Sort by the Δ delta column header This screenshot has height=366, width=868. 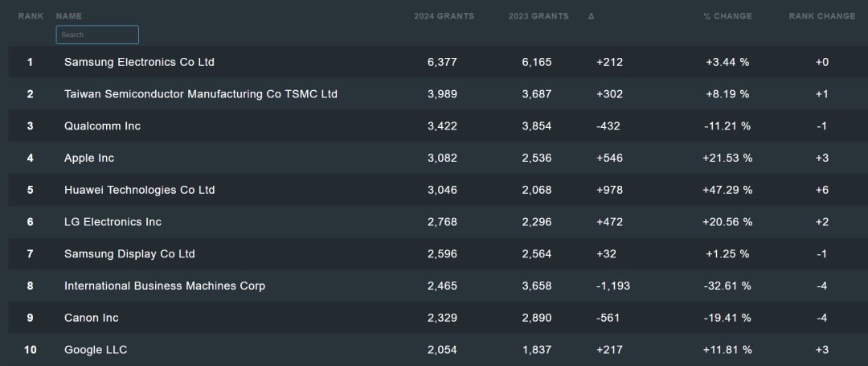[x=592, y=16]
